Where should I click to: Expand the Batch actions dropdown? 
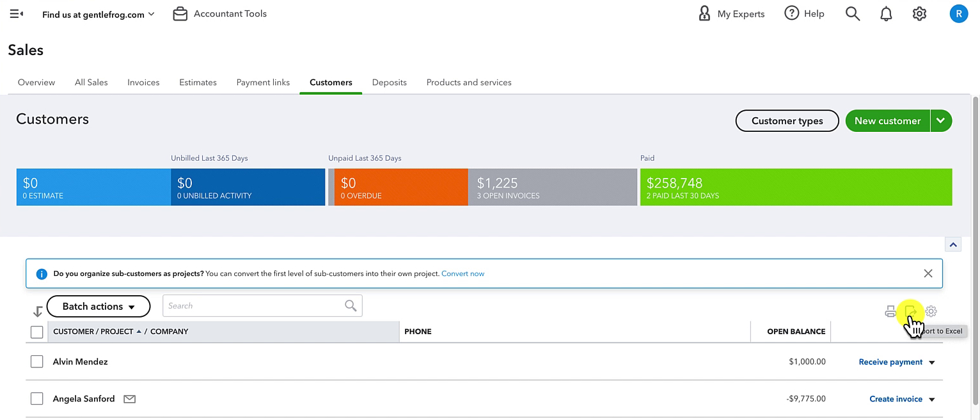point(99,306)
